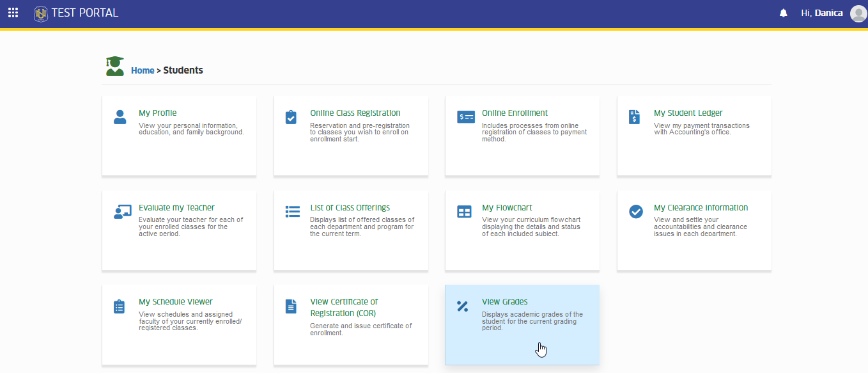Open the My Schedule Viewer title
This screenshot has width=868, height=373.
[x=176, y=302]
